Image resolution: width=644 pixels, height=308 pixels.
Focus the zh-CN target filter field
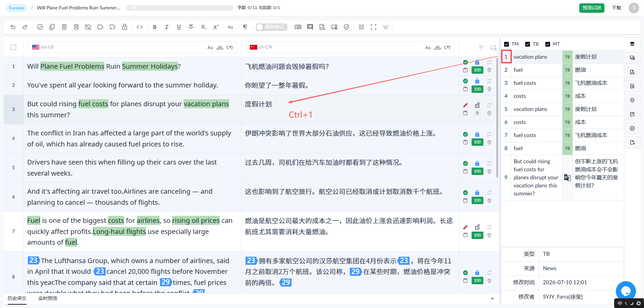pos(350,47)
